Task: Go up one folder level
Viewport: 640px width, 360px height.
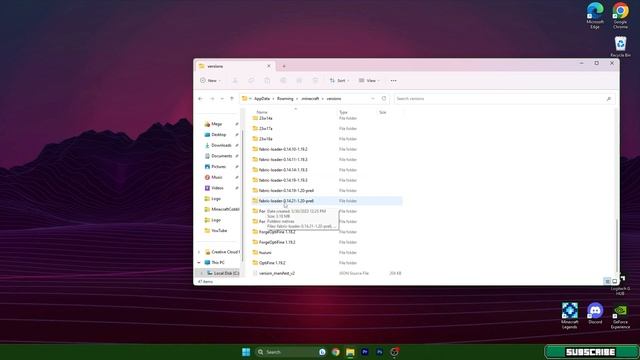Action: tap(232, 98)
